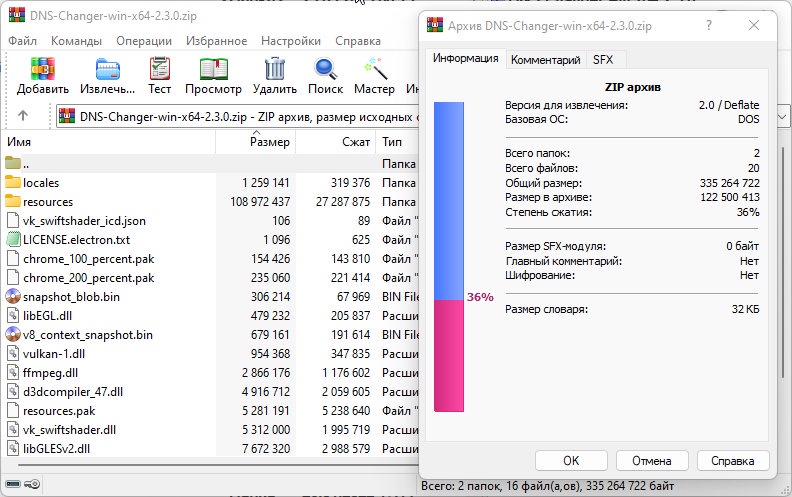
Task: Open the Справка menu
Action: 358,41
